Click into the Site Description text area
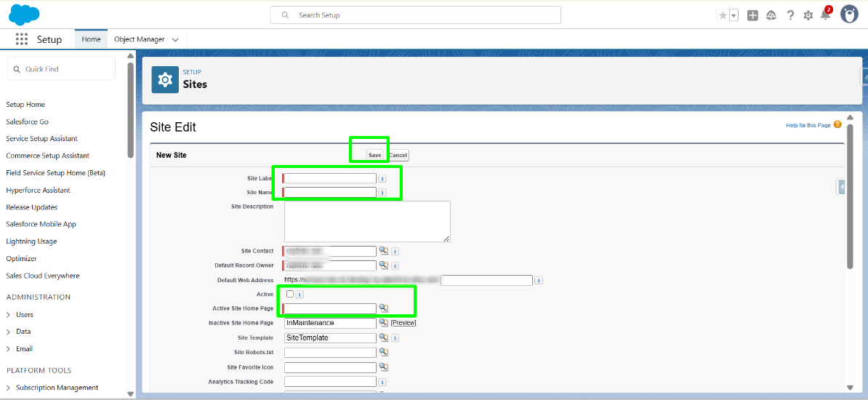Viewport: 868px width, 400px height. [367, 221]
